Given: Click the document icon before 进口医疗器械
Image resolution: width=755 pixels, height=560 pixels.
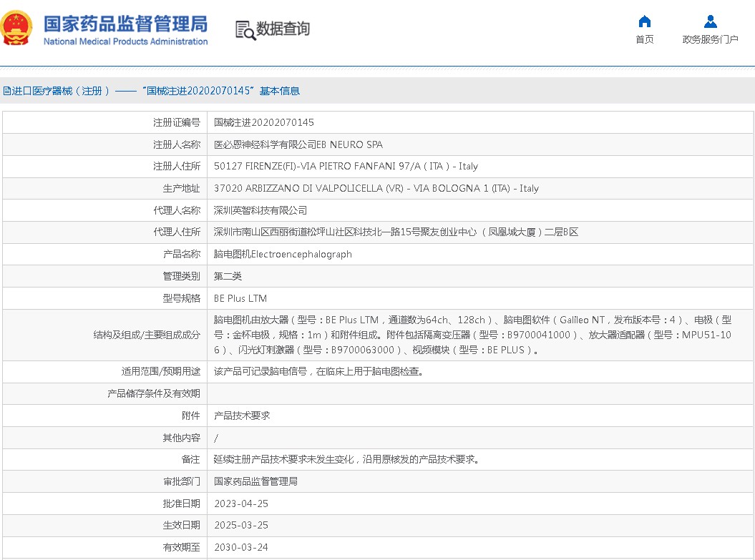Looking at the screenshot, I should 6,91.
